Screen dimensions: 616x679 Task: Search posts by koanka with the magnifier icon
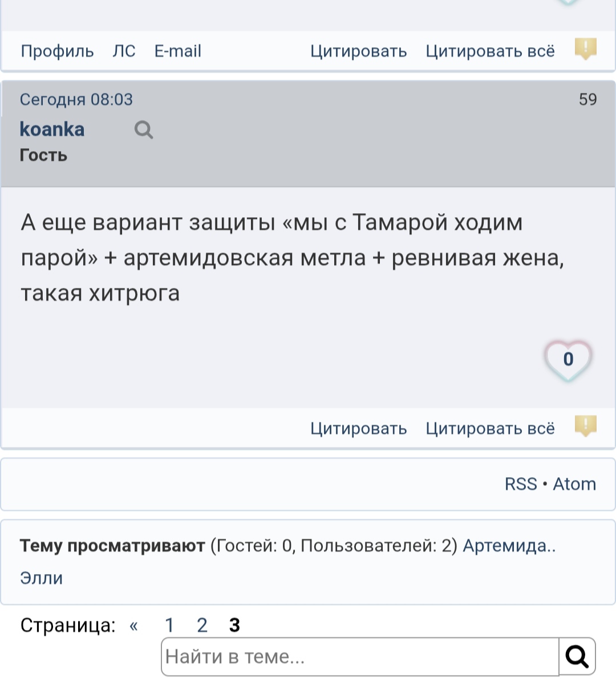click(x=143, y=130)
